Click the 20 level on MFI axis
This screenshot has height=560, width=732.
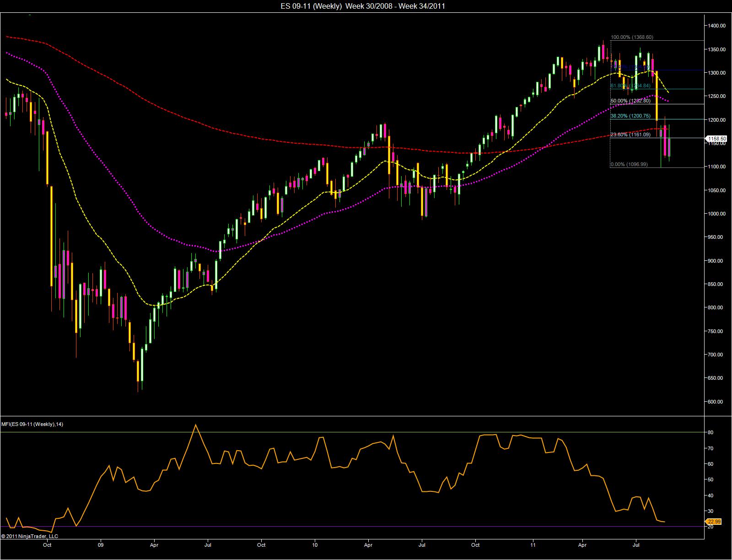click(710, 527)
